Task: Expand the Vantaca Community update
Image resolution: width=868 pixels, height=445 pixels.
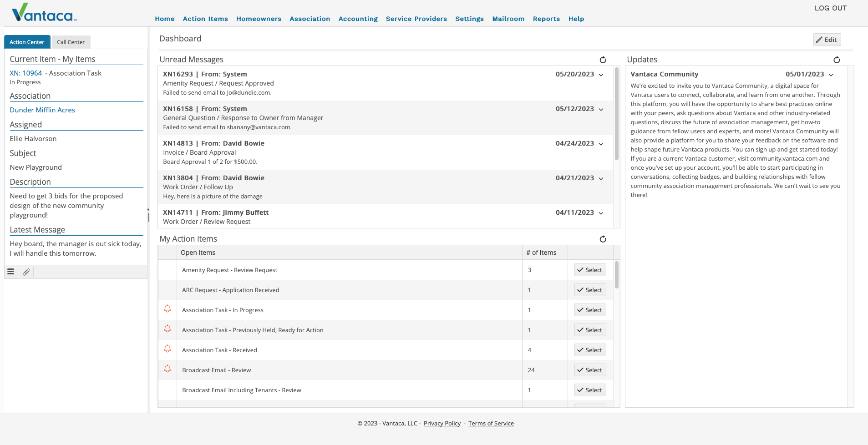Action: point(831,75)
